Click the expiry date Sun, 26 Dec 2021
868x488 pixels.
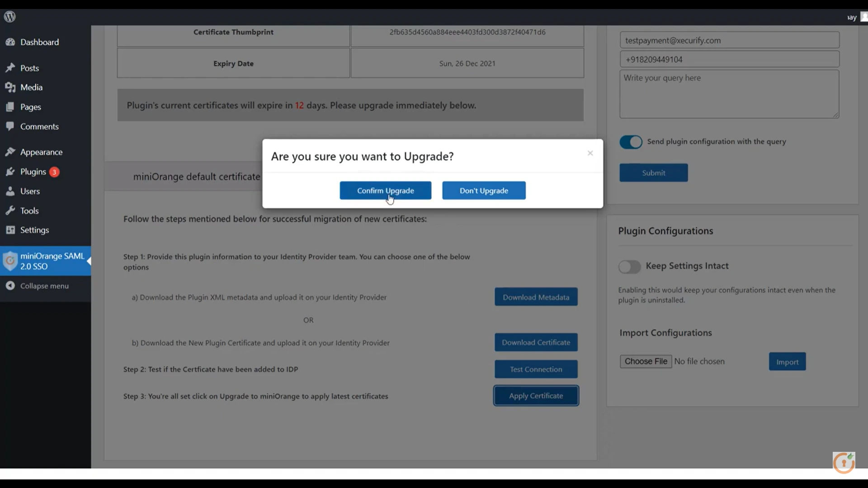[467, 63]
